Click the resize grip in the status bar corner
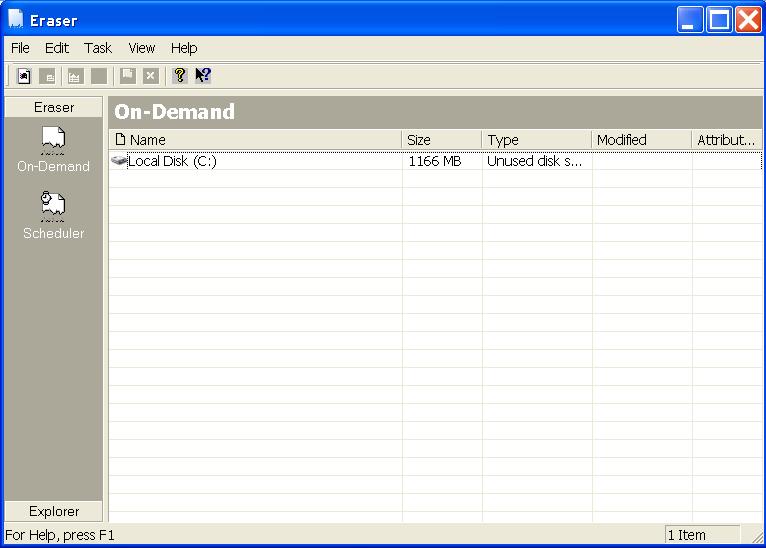Image resolution: width=766 pixels, height=548 pixels. tap(757, 536)
